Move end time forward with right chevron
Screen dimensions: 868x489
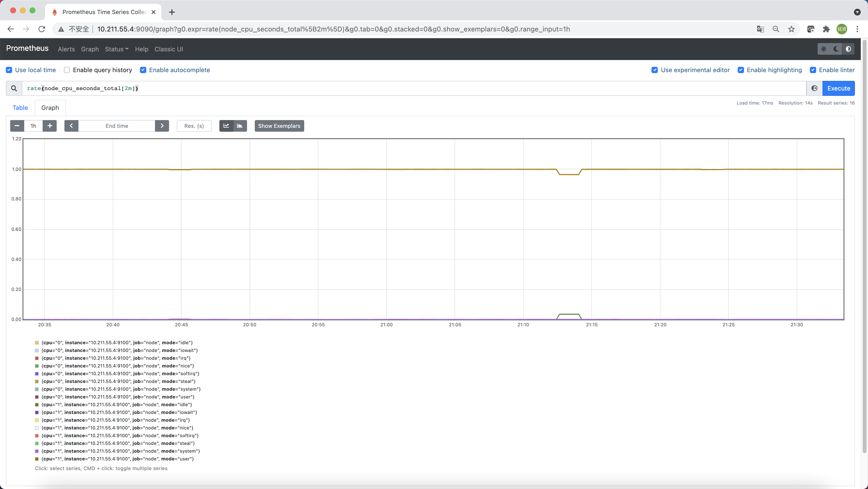coord(162,126)
